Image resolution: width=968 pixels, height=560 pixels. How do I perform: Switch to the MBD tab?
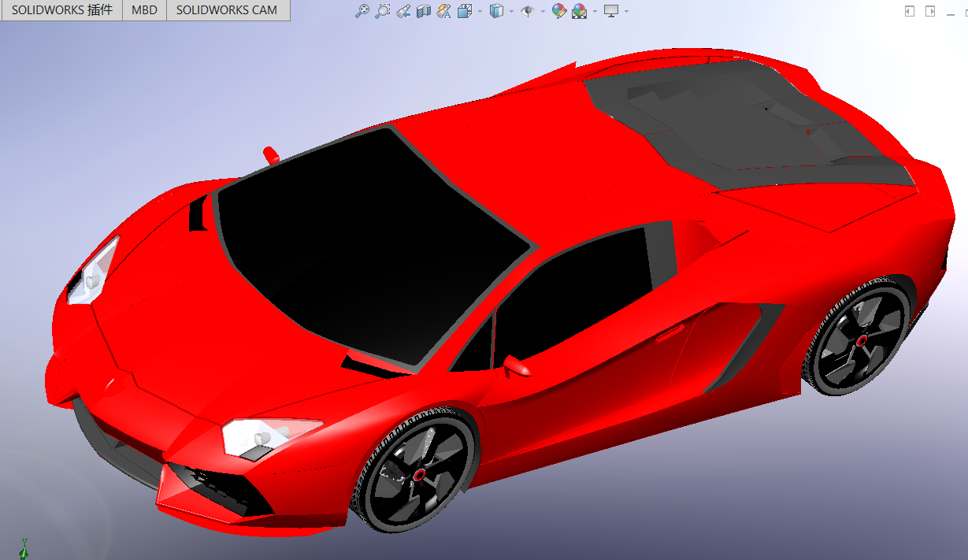[144, 10]
